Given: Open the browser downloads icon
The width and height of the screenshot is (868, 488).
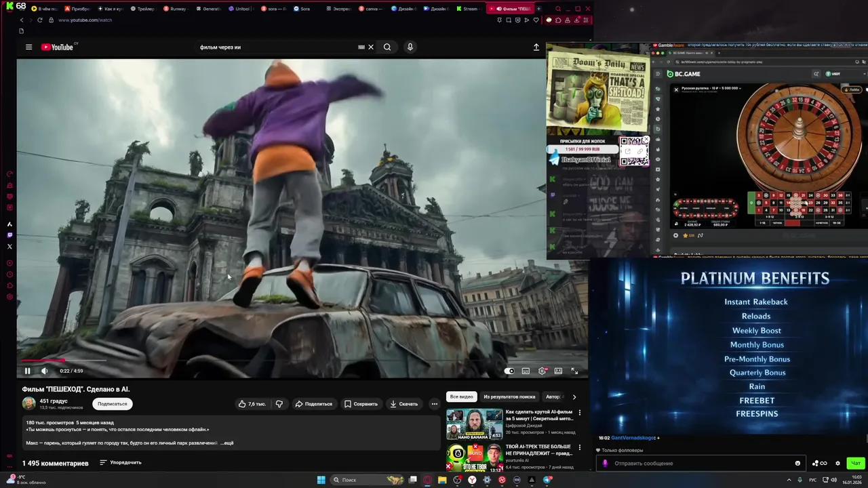Looking at the screenshot, I should click(577, 20).
